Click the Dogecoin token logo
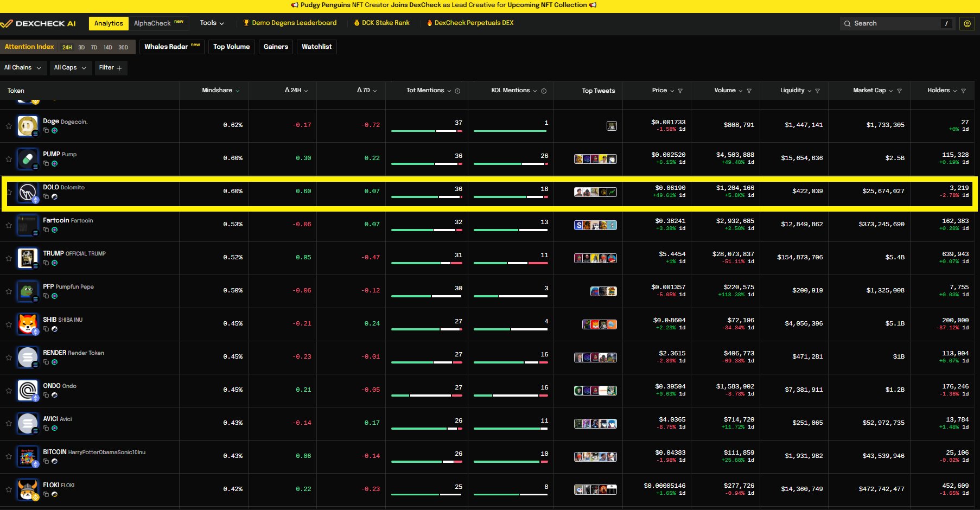980x510 pixels. [x=27, y=126]
